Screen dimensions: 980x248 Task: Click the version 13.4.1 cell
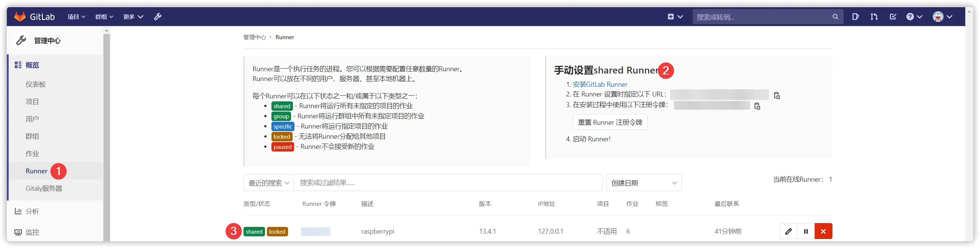point(487,231)
